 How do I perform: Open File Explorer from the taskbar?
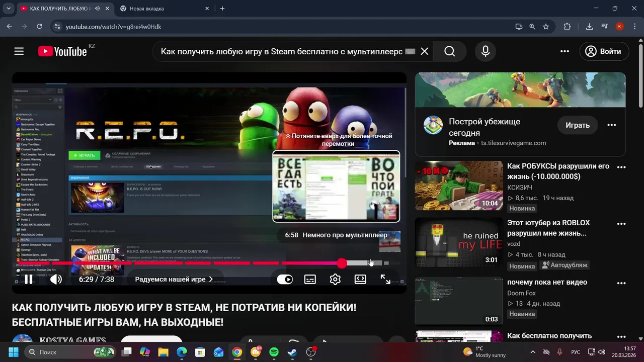[x=163, y=352]
